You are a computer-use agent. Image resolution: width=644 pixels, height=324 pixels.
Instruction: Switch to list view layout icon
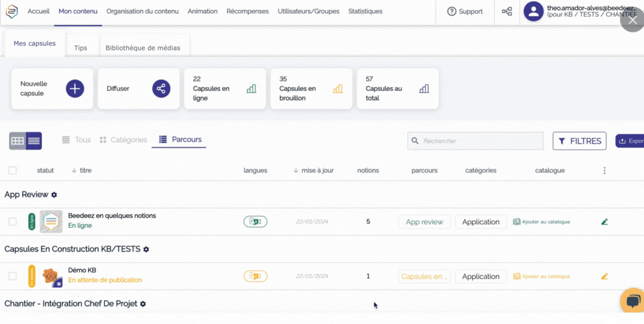tap(34, 141)
